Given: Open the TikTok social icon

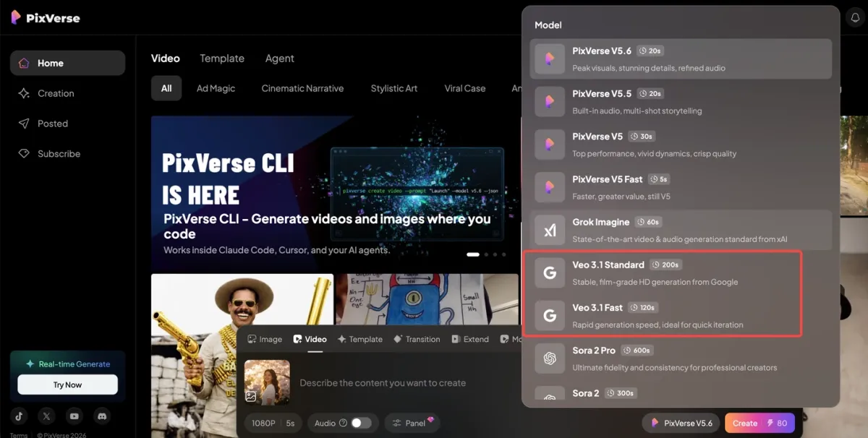Looking at the screenshot, I should [20, 416].
